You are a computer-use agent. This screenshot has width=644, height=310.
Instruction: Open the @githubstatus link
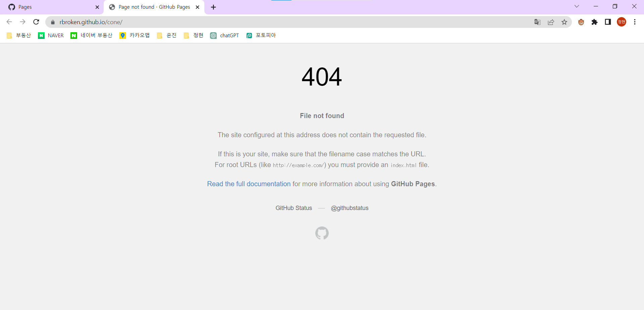(x=350, y=208)
